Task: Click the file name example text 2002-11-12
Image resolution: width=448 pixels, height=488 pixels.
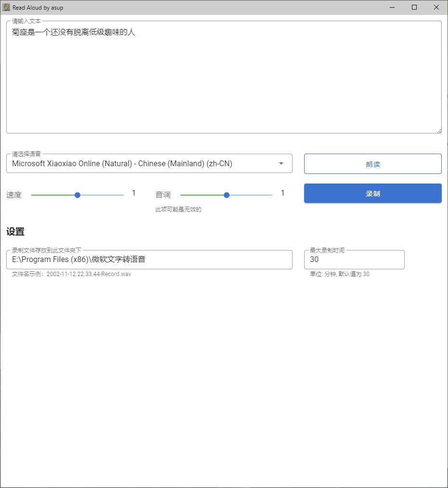Action: pyautogui.click(x=72, y=274)
